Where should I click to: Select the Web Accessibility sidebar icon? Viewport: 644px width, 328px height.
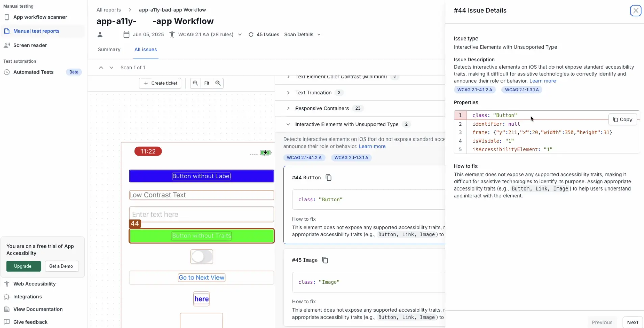pos(7,284)
